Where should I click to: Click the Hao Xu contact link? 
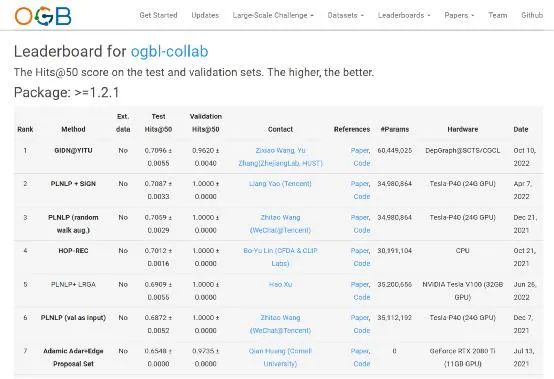tap(280, 284)
